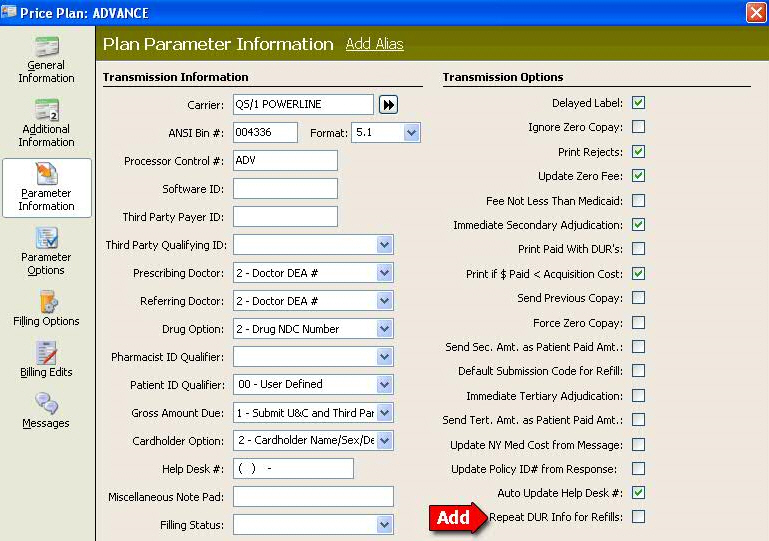The height and width of the screenshot is (541, 769).
Task: Close the Price Plan window
Action: tap(756, 12)
